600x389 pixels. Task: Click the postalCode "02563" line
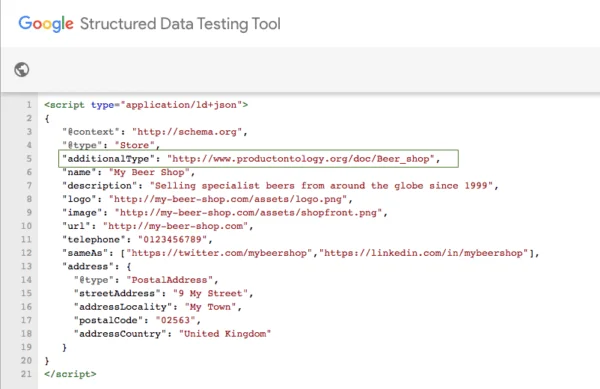[137, 320]
